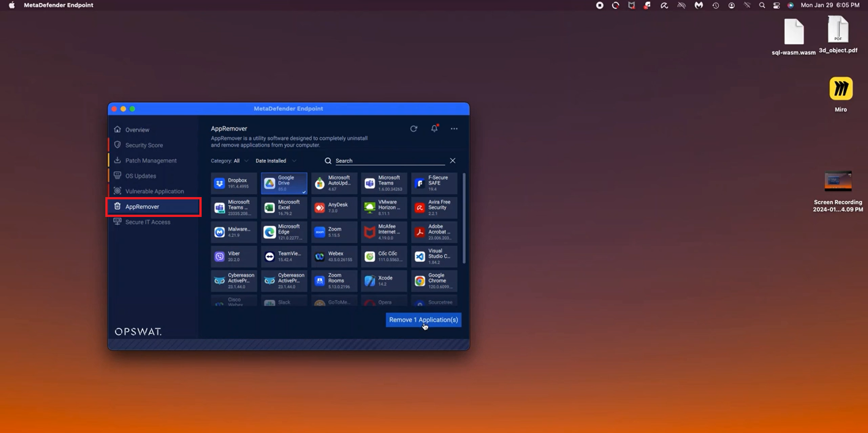Open Spotlight search in menu bar
Viewport: 868px width, 433px height.
pyautogui.click(x=762, y=5)
